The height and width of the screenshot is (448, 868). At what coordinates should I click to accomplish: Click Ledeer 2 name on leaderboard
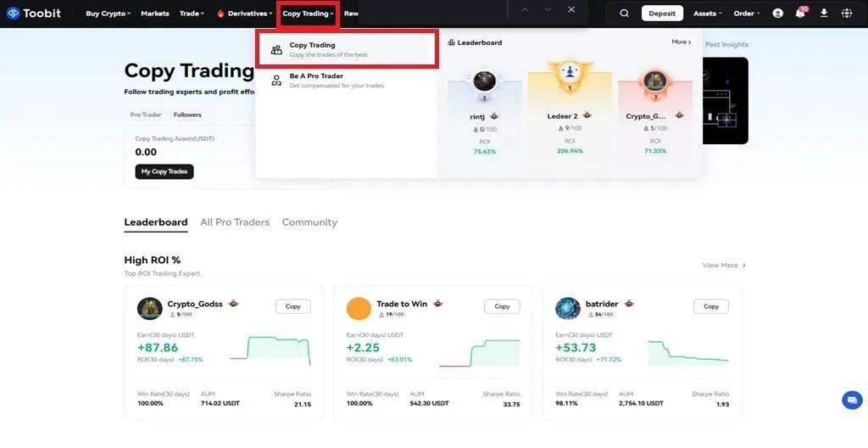coord(563,116)
